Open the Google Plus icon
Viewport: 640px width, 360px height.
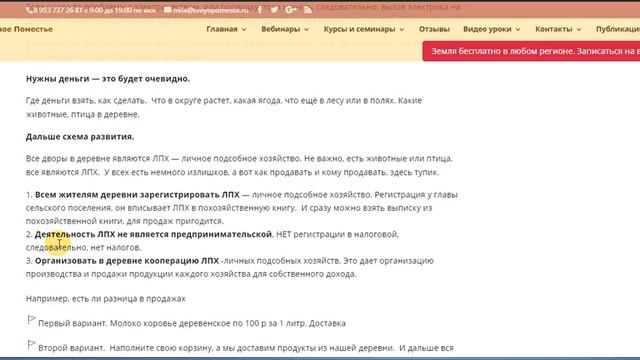pyautogui.click(x=291, y=9)
